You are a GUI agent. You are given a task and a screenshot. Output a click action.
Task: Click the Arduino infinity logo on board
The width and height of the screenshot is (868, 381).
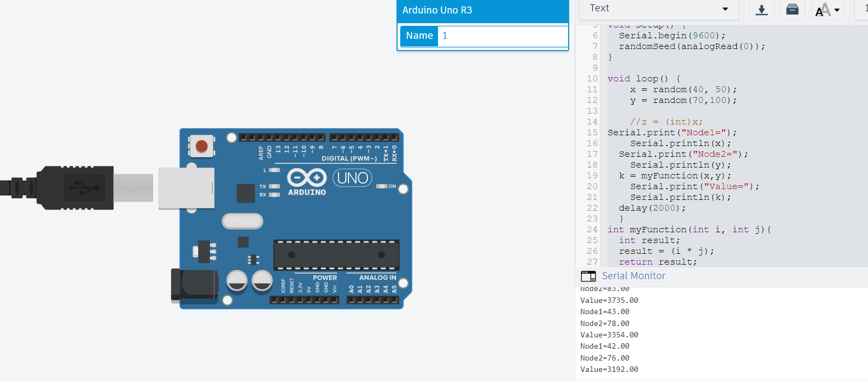tap(306, 177)
